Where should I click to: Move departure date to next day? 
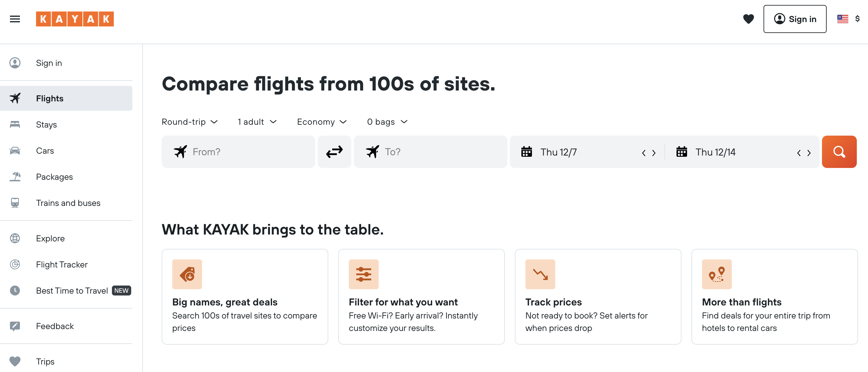coord(654,153)
